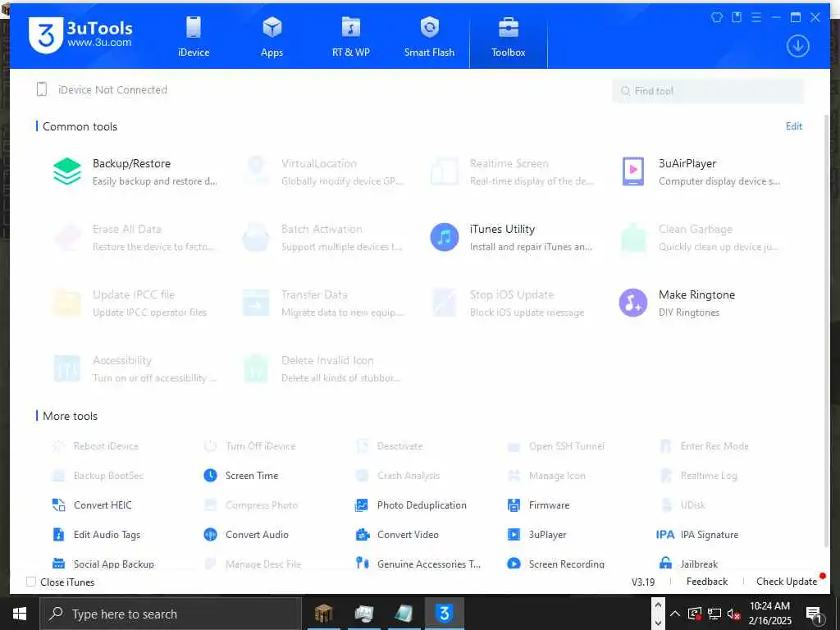Launch the iTunes Utility icon
Viewport: 840px width, 630px height.
pos(445,237)
